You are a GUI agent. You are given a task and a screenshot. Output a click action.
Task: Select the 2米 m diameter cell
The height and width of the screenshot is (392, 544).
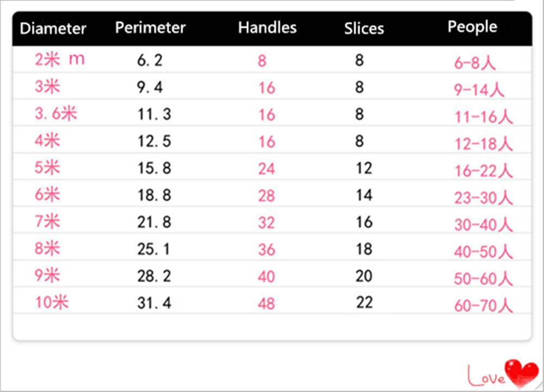pos(60,60)
